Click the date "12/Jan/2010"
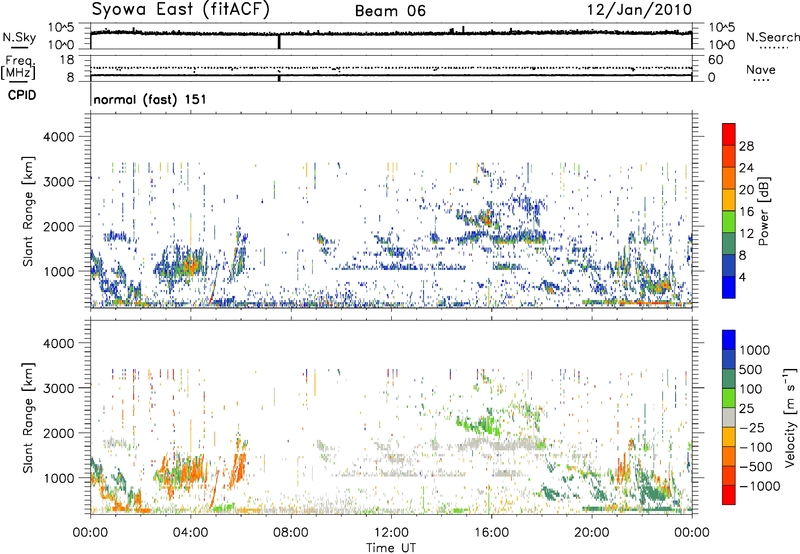This screenshot has height=554, width=800. point(639,10)
